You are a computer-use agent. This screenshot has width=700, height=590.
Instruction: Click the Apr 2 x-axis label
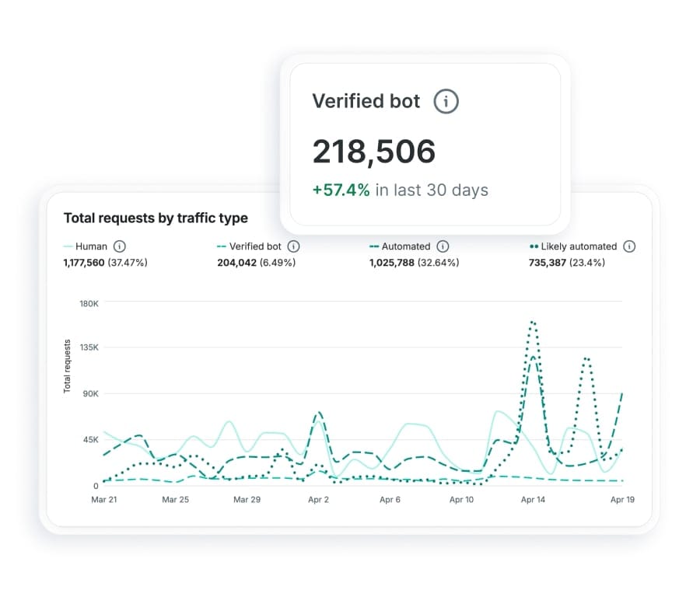318,500
